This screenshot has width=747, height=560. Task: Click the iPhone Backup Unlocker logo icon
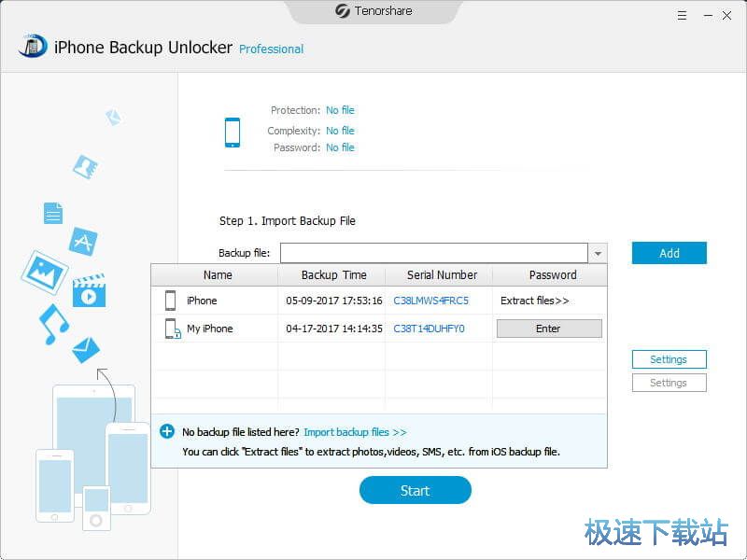coord(32,46)
